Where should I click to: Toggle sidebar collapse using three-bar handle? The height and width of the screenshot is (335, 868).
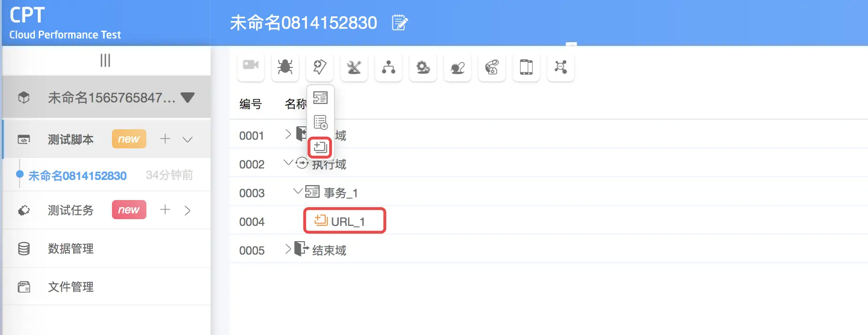105,60
